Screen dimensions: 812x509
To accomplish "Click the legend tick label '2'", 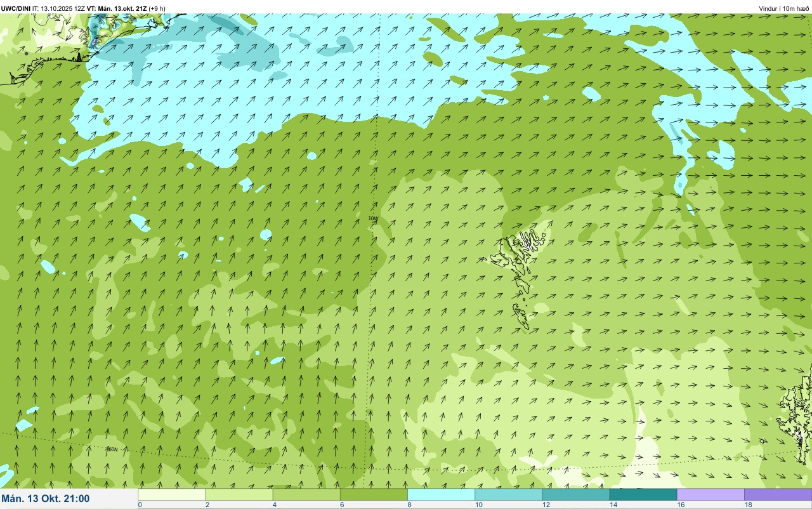I will pos(207,505).
